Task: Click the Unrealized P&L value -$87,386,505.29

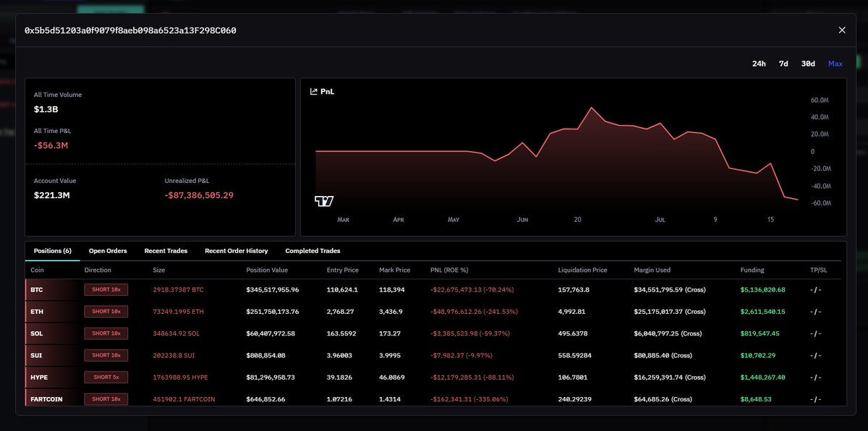Action: click(199, 195)
